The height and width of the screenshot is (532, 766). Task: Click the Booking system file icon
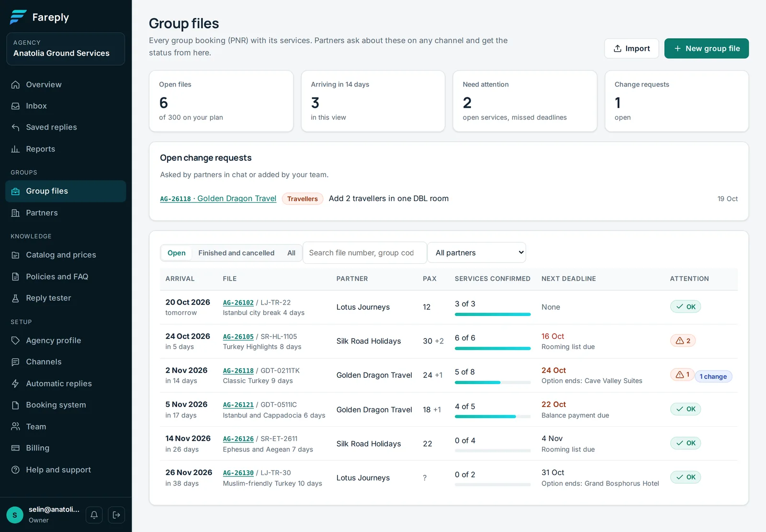point(15,405)
